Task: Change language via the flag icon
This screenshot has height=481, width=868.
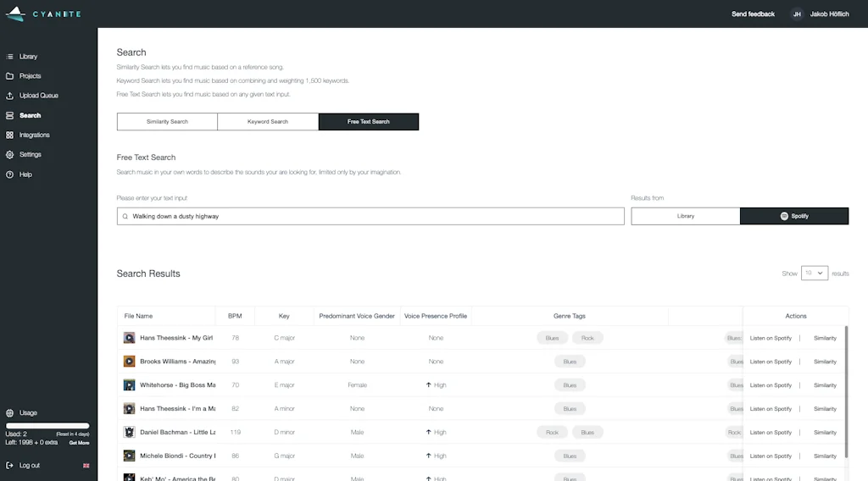Action: (x=86, y=466)
